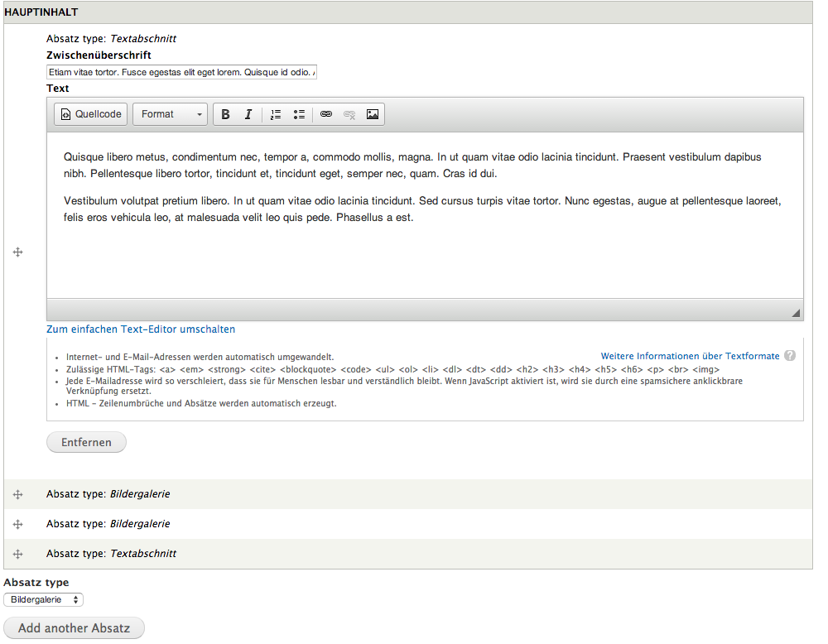Click Add another Absatz

tap(74, 627)
